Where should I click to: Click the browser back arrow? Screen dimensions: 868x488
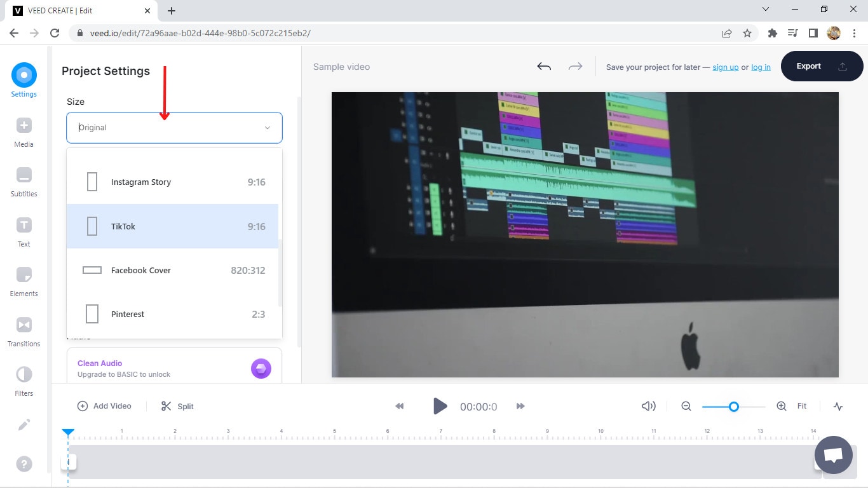coord(14,33)
